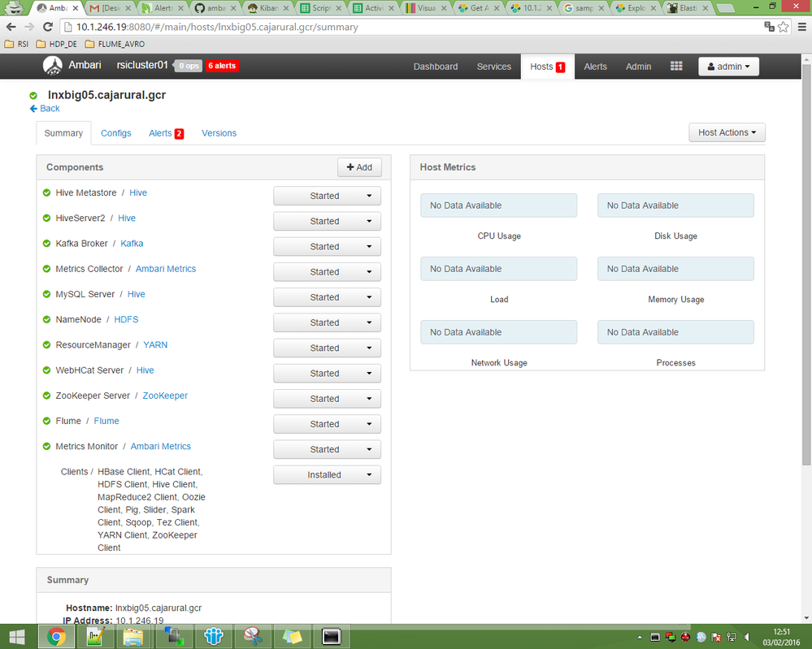The height and width of the screenshot is (649, 812).
Task: Open HDFS service link
Action: pos(126,319)
